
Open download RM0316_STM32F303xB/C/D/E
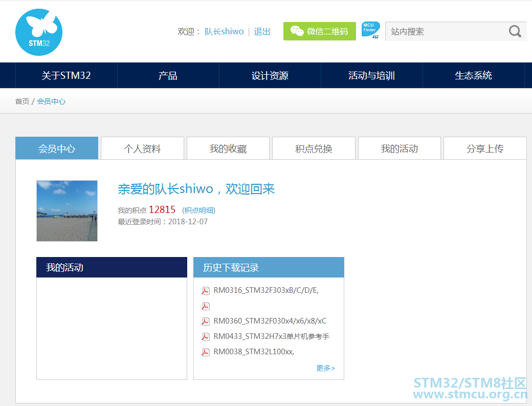coord(266,291)
